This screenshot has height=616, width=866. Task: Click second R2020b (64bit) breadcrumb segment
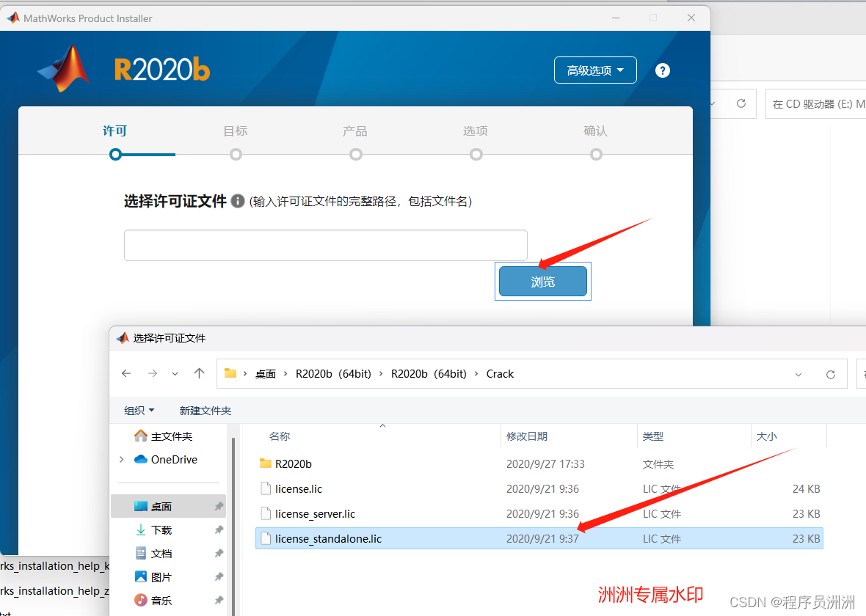(429, 374)
